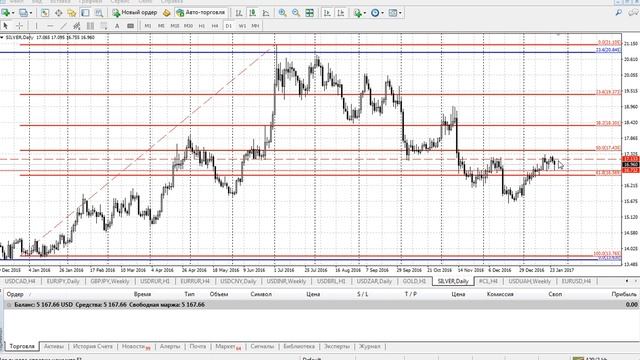Switch timeframe to H4
The image size is (640, 360).
click(215, 26)
